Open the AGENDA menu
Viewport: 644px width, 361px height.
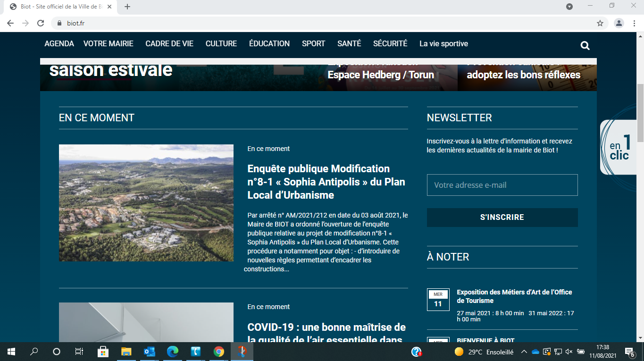coord(59,43)
